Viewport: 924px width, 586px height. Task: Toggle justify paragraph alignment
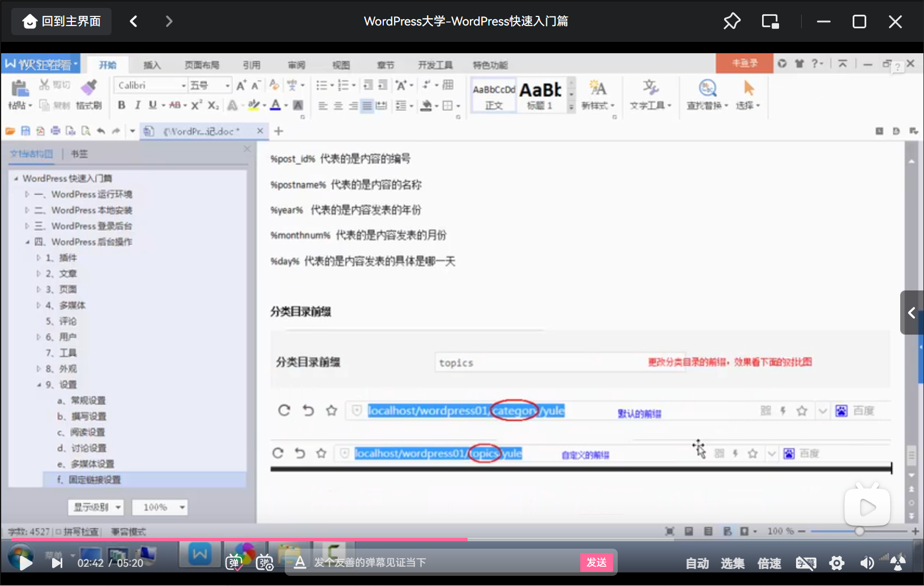[367, 105]
